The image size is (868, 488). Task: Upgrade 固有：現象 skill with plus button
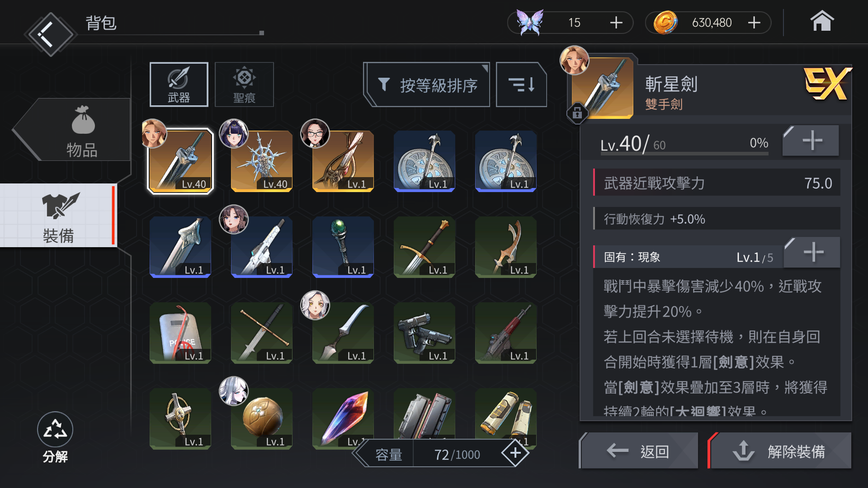tap(812, 253)
